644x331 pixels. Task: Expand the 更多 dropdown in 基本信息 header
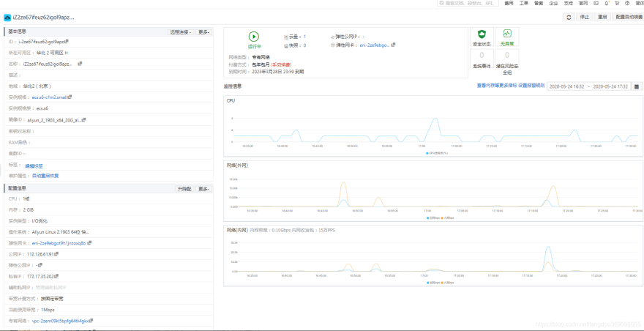(x=203, y=32)
